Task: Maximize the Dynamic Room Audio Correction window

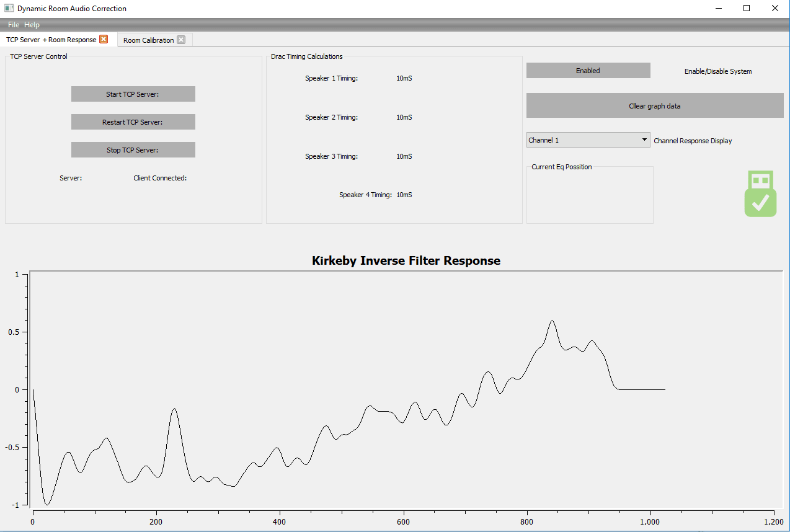Action: click(747, 9)
